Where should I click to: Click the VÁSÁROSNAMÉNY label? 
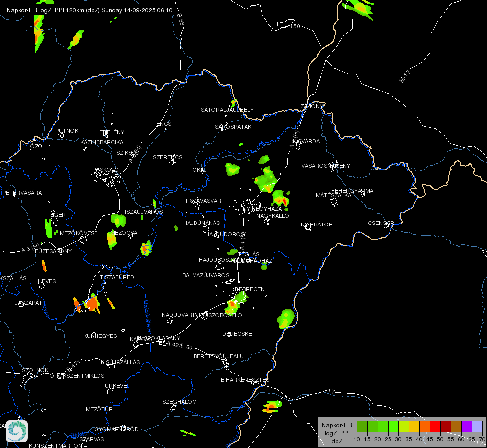tap(326, 166)
